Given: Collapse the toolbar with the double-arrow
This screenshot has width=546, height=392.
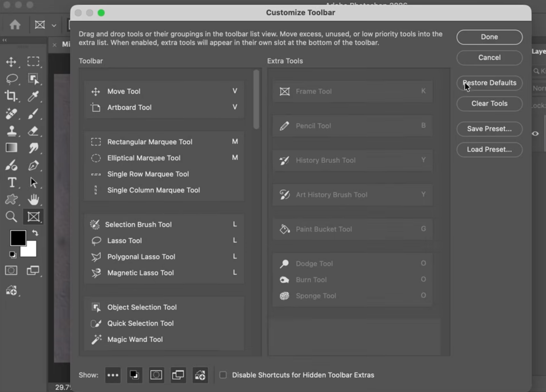Looking at the screenshot, I should click(5, 40).
